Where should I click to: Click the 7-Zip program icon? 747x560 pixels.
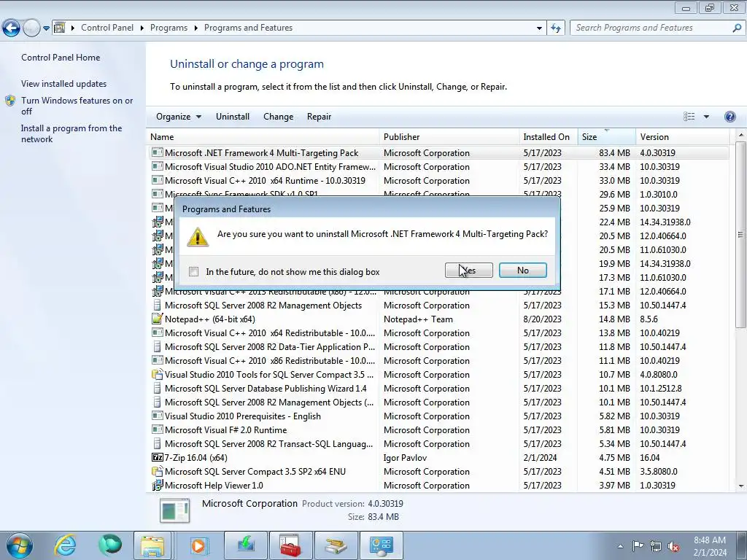(x=158, y=457)
